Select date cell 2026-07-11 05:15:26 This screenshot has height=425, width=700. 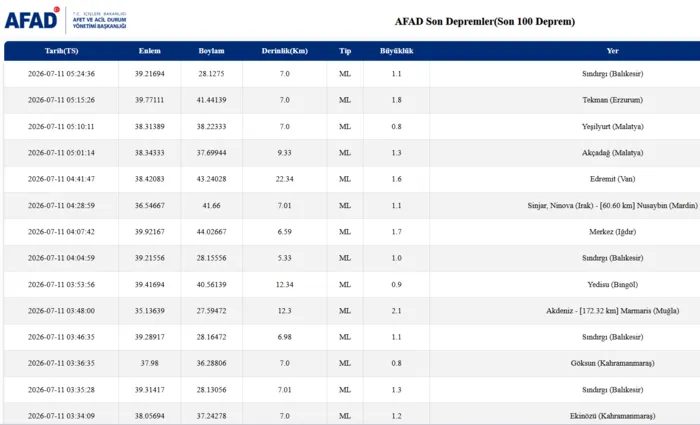pos(61,100)
